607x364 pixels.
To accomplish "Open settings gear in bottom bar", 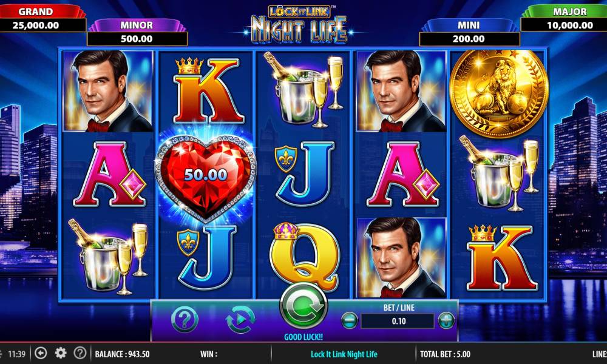I will 60,353.
